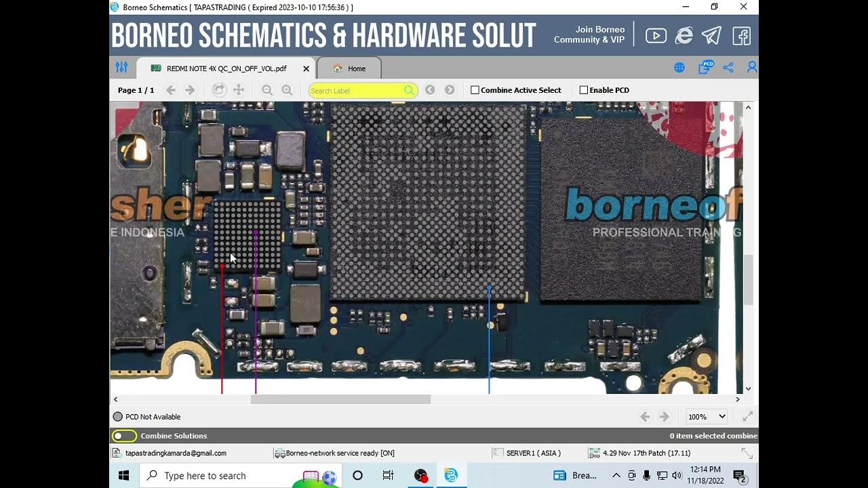Open the notification center icon
868x488 pixels.
740,476
